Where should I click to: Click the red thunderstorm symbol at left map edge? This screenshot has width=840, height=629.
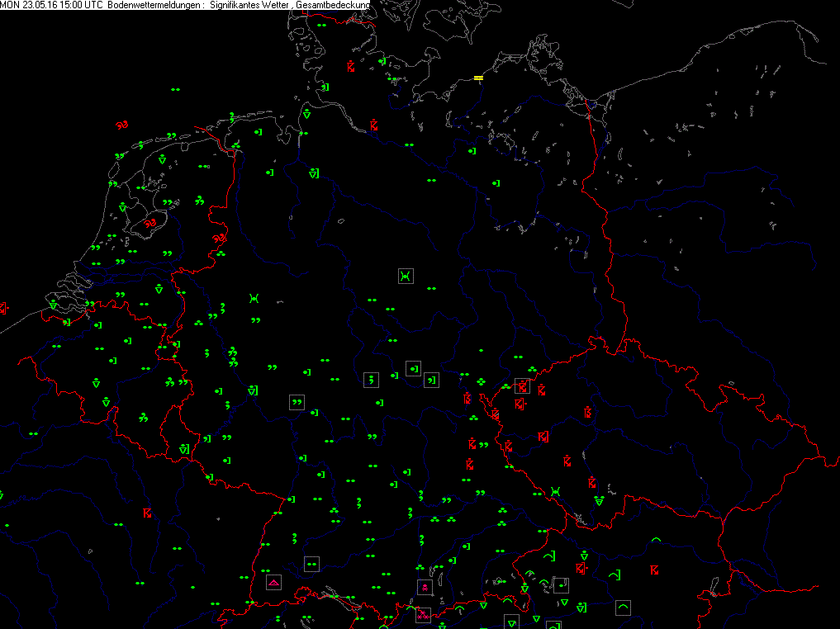3,308
